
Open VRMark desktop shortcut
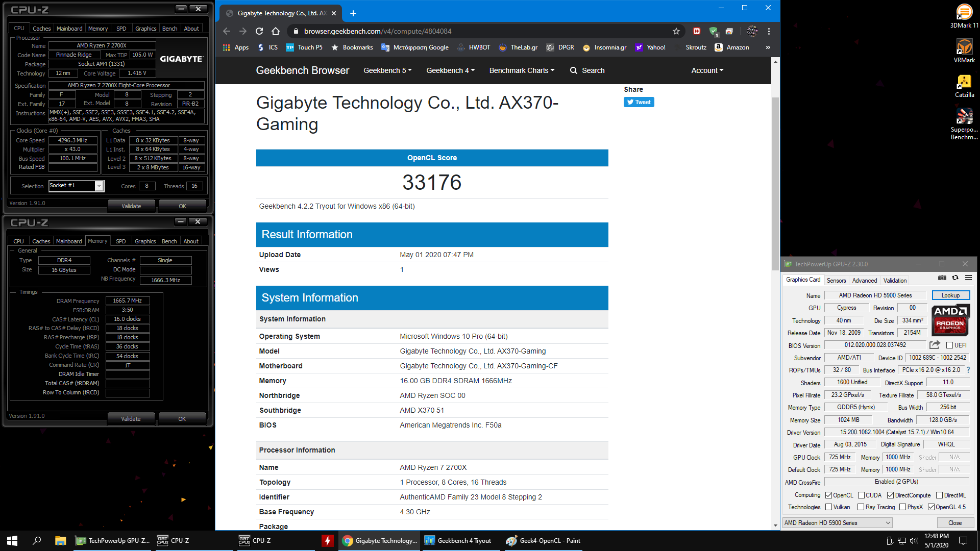click(x=964, y=51)
